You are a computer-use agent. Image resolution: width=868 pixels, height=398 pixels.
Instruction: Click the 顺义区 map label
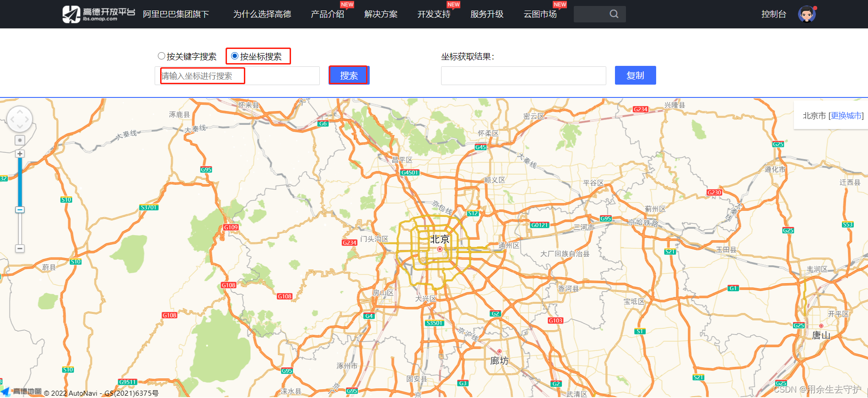click(495, 180)
